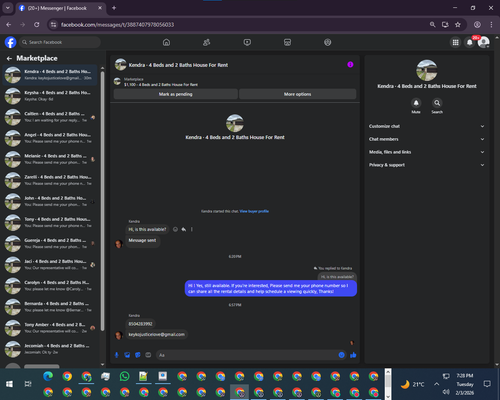Search in conversation via magnifier icon

(437, 103)
